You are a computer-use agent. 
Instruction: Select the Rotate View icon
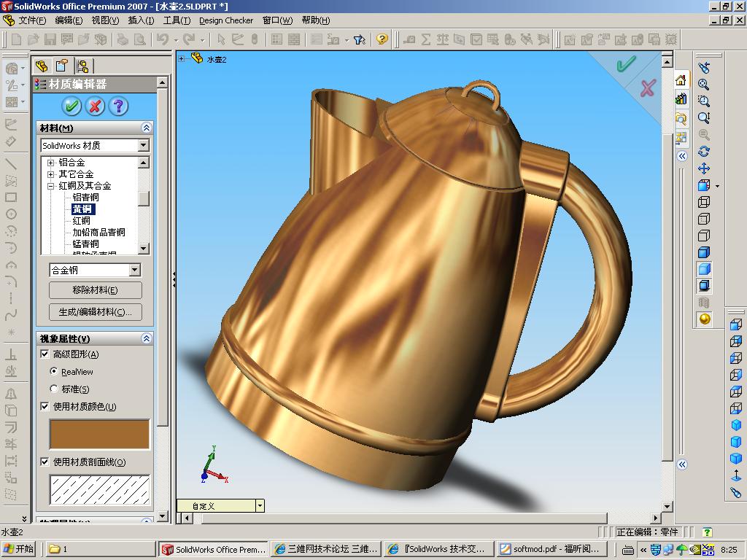[x=704, y=152]
